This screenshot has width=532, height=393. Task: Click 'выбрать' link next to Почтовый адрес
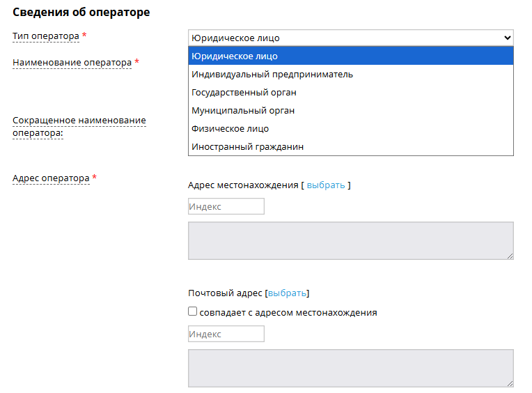tap(287, 293)
